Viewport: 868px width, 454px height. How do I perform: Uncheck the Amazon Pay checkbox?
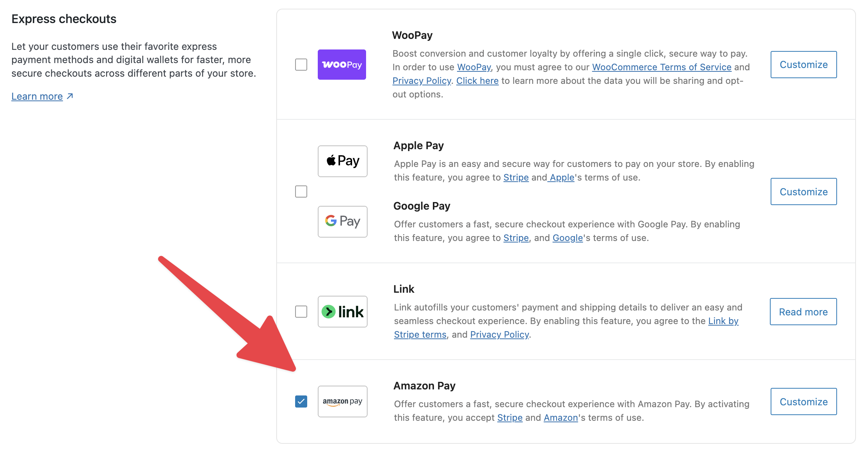click(301, 401)
